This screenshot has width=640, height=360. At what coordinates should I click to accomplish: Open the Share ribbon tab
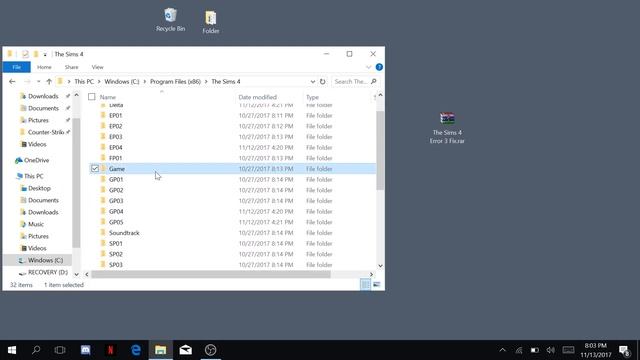pyautogui.click(x=71, y=67)
